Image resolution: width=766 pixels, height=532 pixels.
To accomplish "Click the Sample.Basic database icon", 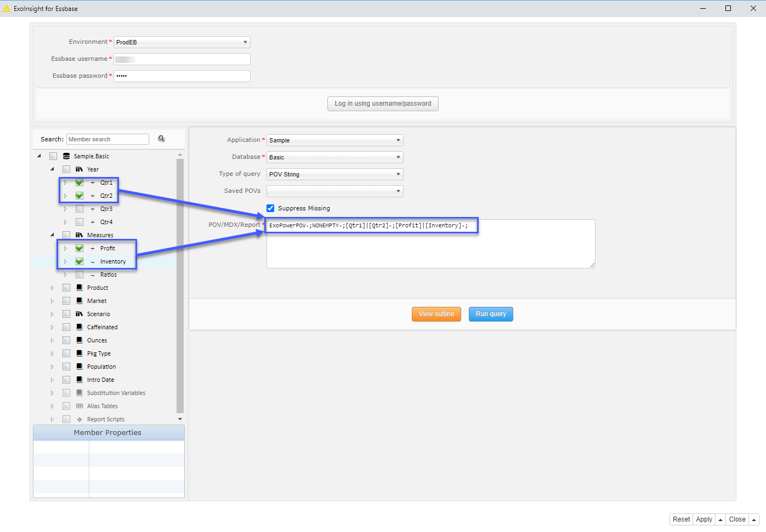I will pyautogui.click(x=66, y=156).
